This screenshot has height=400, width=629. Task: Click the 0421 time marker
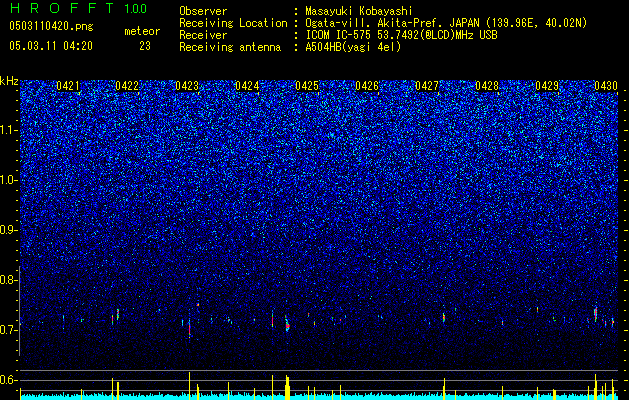click(68, 86)
